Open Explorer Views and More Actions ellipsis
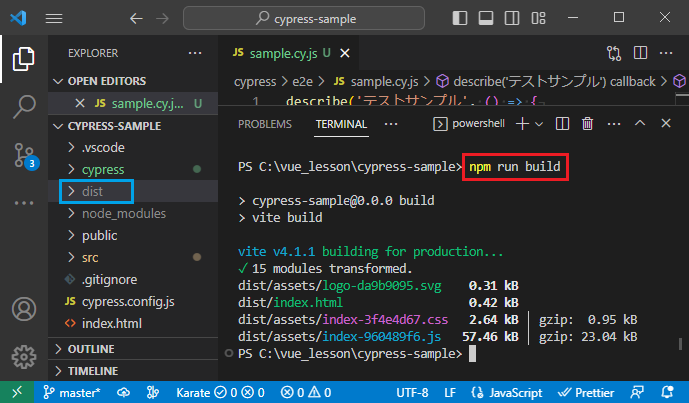 (195, 53)
